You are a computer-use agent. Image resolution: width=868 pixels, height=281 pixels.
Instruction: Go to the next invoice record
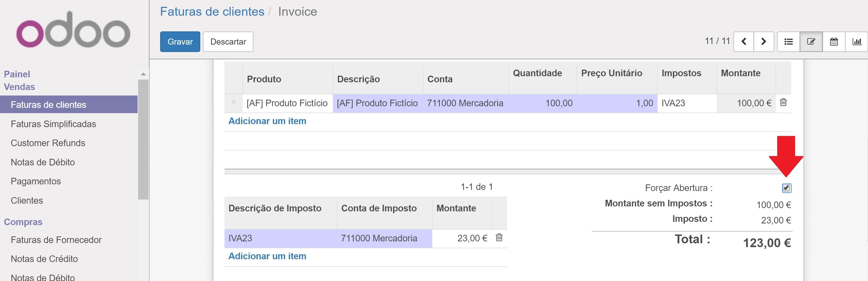pyautogui.click(x=763, y=42)
